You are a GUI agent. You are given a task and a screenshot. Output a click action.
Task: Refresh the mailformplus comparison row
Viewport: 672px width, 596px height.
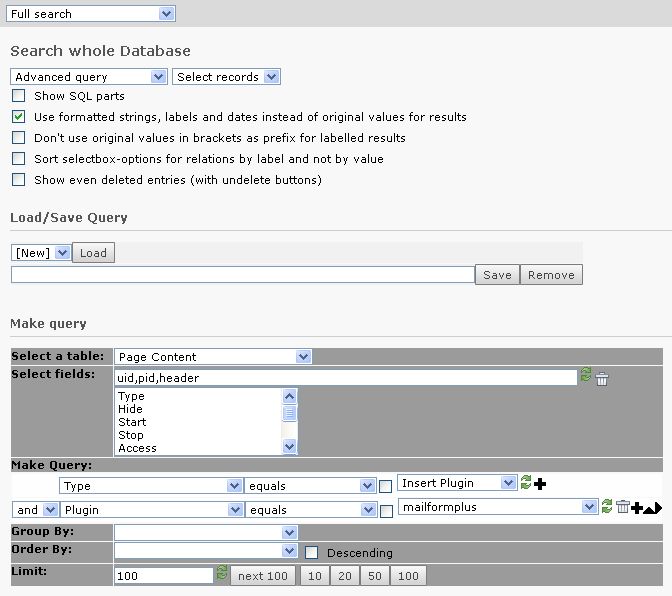click(x=607, y=506)
